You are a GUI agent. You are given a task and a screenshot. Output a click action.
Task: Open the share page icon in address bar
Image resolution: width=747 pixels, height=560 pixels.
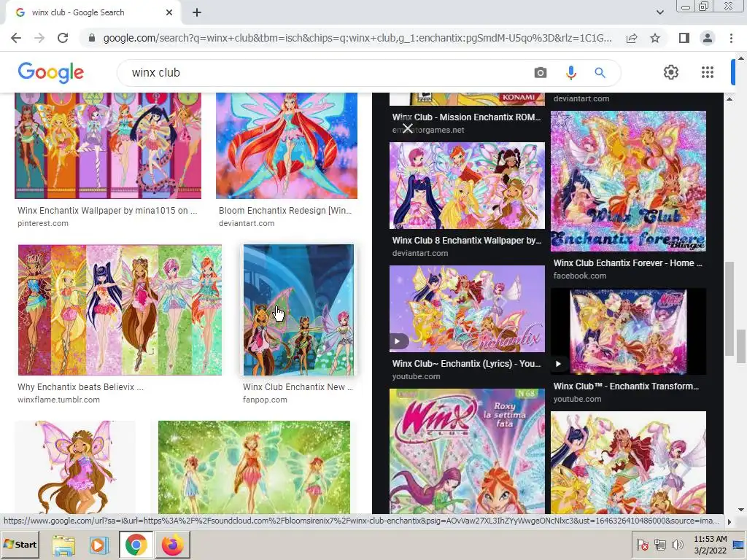[632, 38]
